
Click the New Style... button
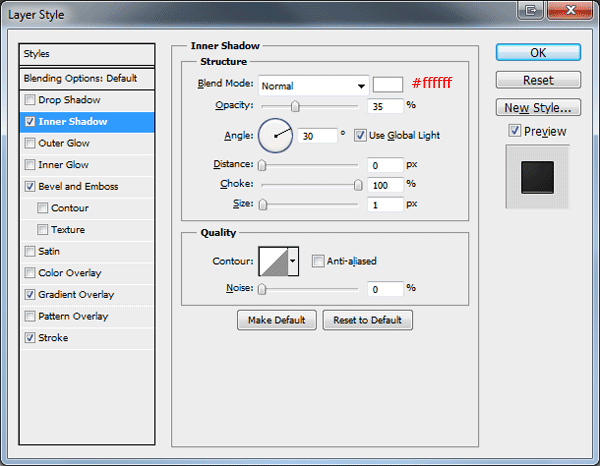click(538, 108)
